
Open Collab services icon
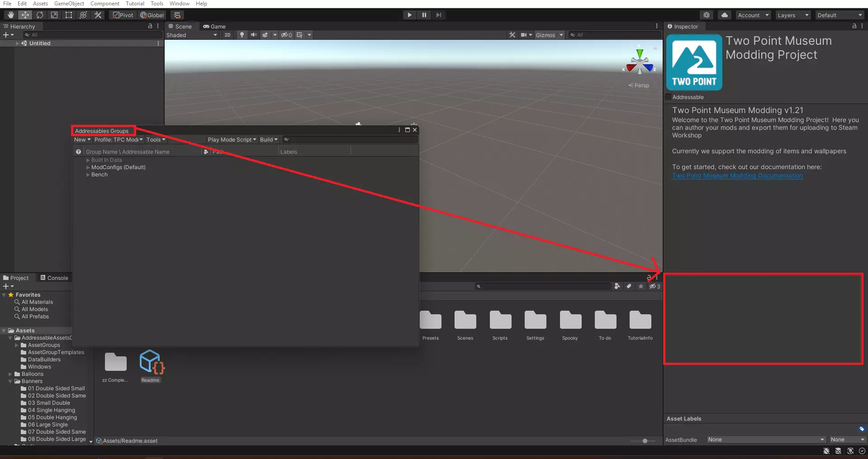[x=707, y=15]
